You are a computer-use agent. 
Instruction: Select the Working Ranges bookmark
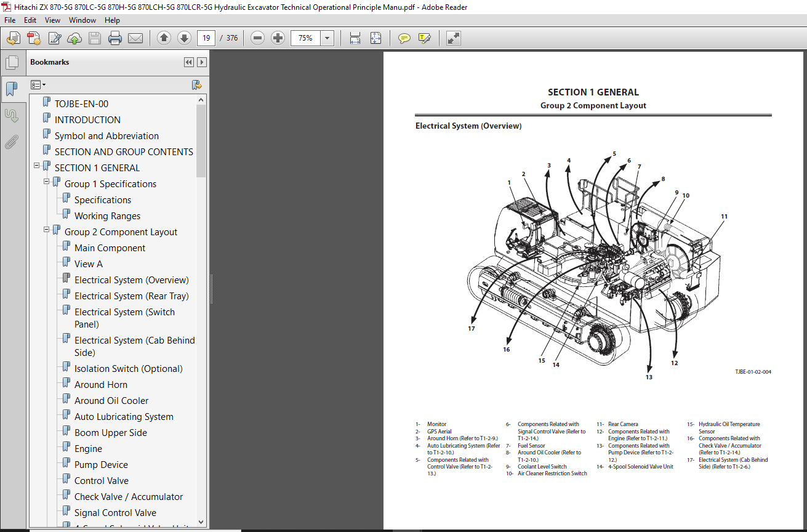click(107, 216)
